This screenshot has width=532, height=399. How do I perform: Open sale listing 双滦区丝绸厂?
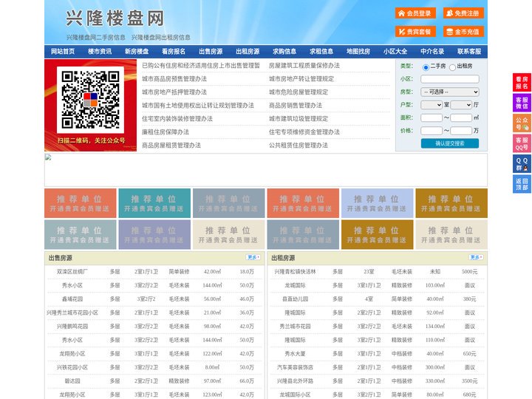point(72,272)
